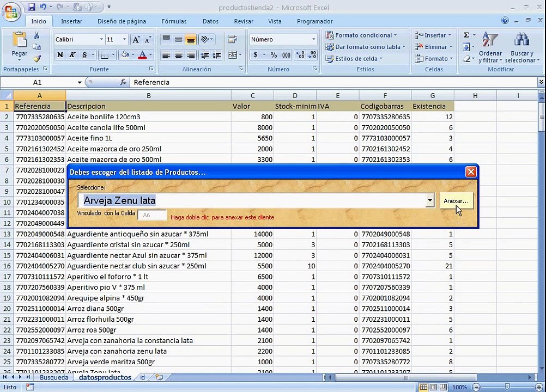Decrease indent in Alineación group
The height and width of the screenshot is (392, 546).
205,54
